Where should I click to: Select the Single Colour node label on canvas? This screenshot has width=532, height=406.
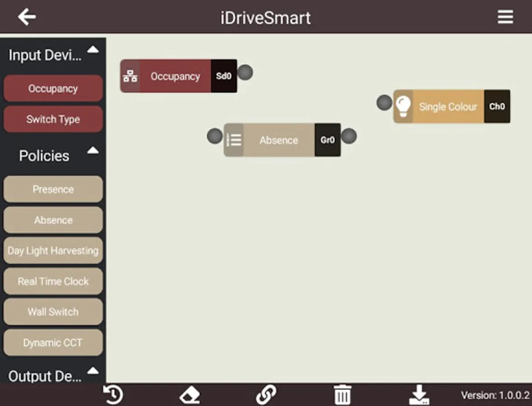click(448, 107)
